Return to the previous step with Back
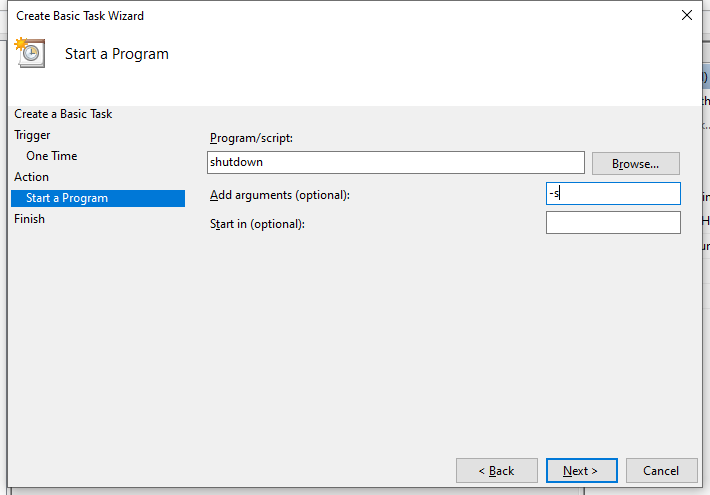This screenshot has height=495, width=710. [497, 471]
